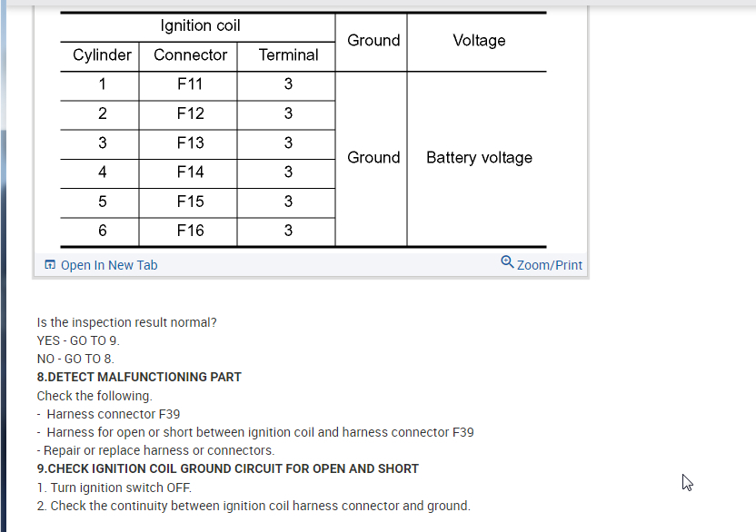Viewport: 756px width, 532px height.
Task: Click the 'Cylinder' column header
Action: 102,55
